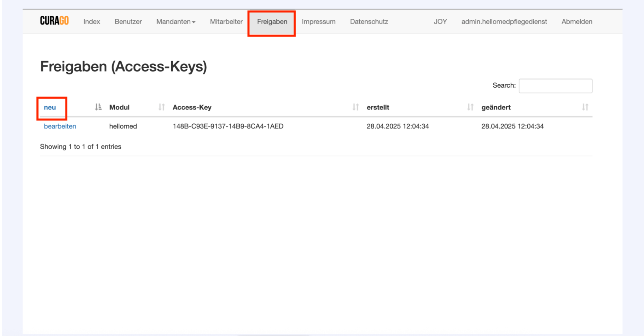Viewport: 644px width, 336px height.
Task: Sort by geändert column sort arrows
Action: coord(585,107)
